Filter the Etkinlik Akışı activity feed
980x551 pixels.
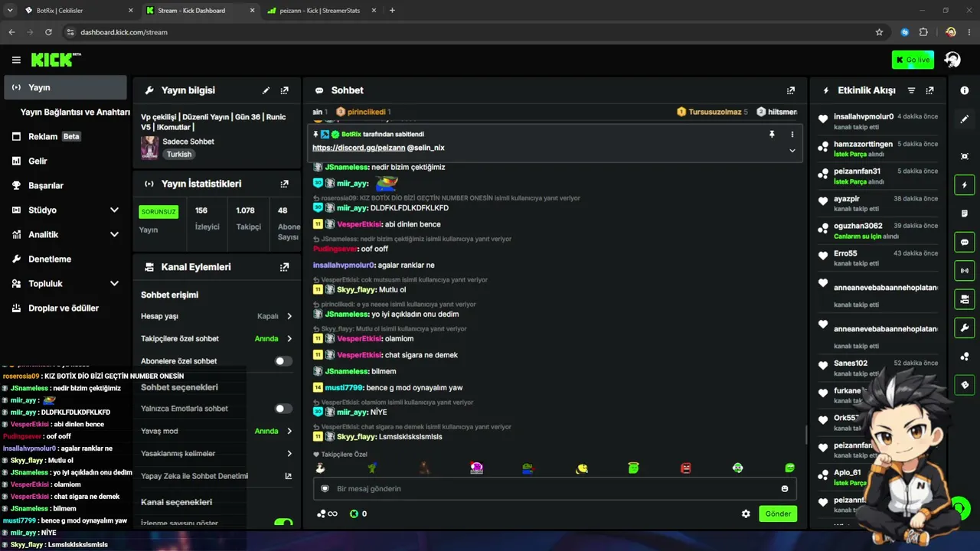pyautogui.click(x=911, y=90)
